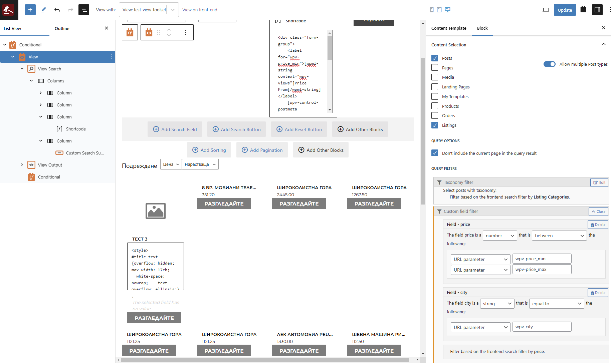This screenshot has height=364, width=611.
Task: Open the Нарастваща order dropdown
Action: click(x=200, y=164)
